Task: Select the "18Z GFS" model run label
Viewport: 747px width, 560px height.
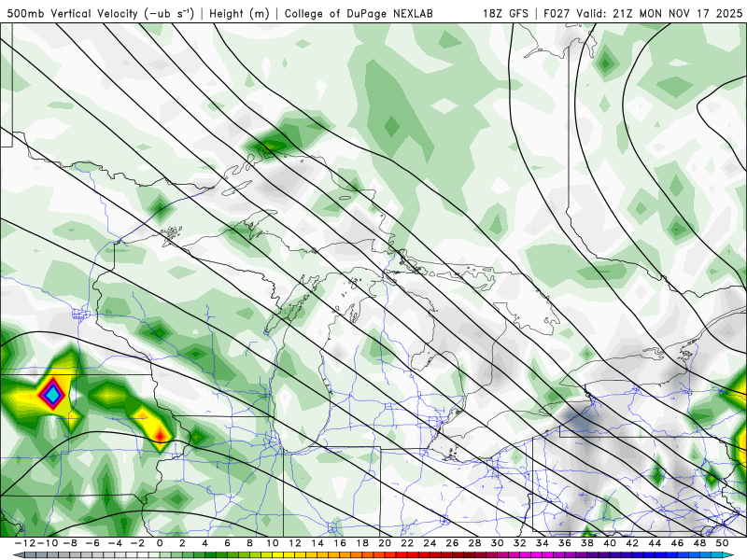Action: 505,14
